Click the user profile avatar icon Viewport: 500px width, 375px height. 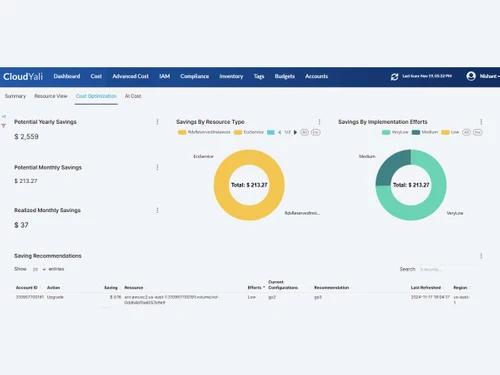pos(471,76)
